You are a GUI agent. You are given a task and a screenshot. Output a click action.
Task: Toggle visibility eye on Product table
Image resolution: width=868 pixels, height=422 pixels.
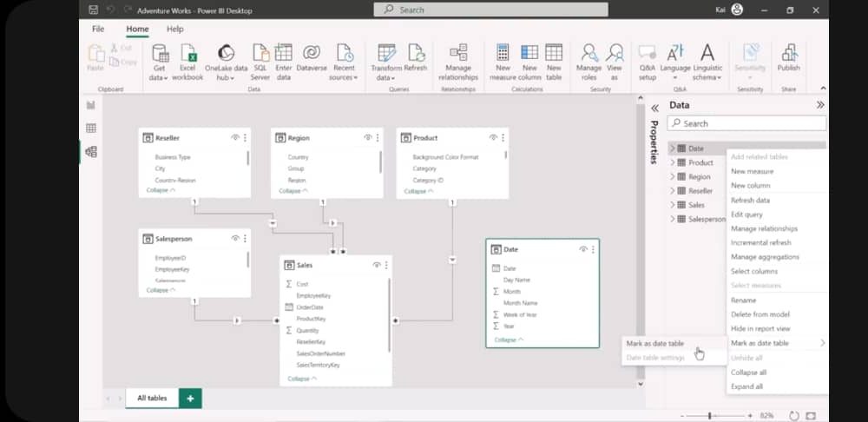pos(493,137)
